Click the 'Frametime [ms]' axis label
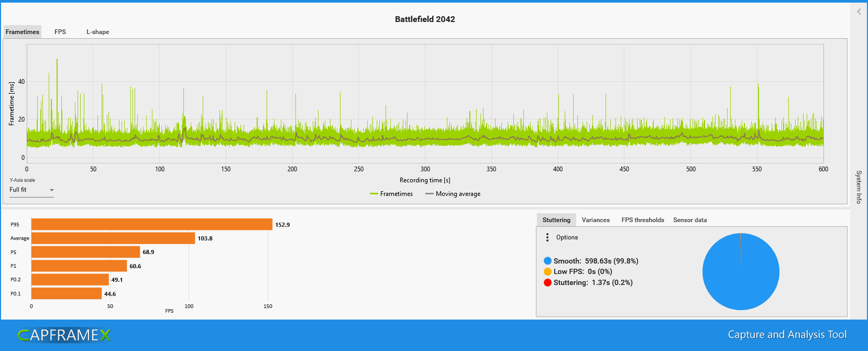Viewport: 868px width, 351px height. (x=12, y=103)
